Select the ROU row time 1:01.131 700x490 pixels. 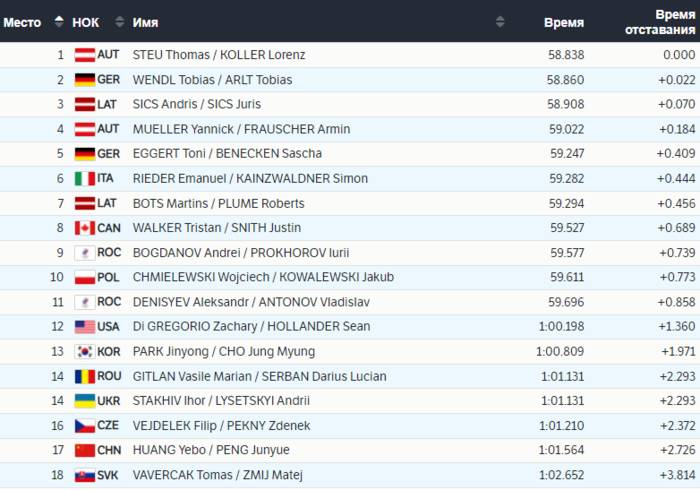pos(562,377)
